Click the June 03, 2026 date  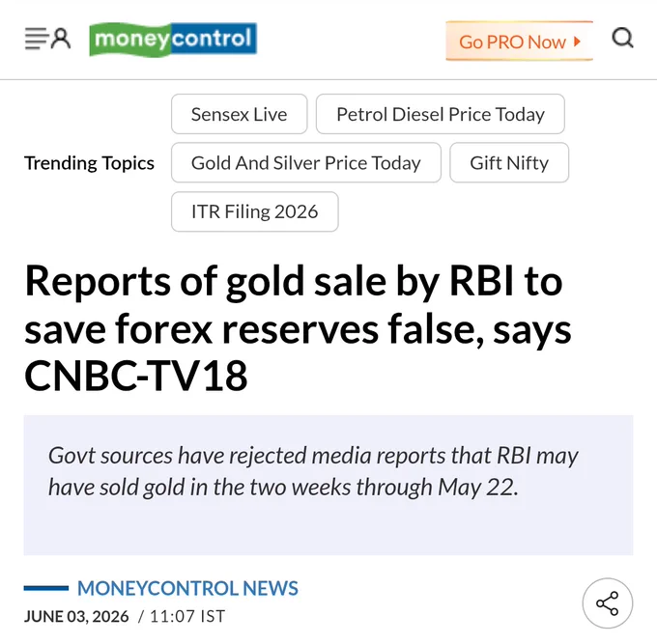tap(76, 616)
